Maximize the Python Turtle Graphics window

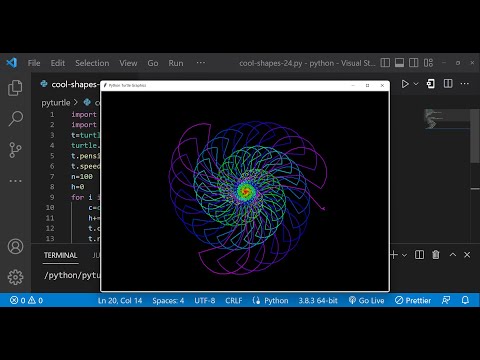point(367,85)
